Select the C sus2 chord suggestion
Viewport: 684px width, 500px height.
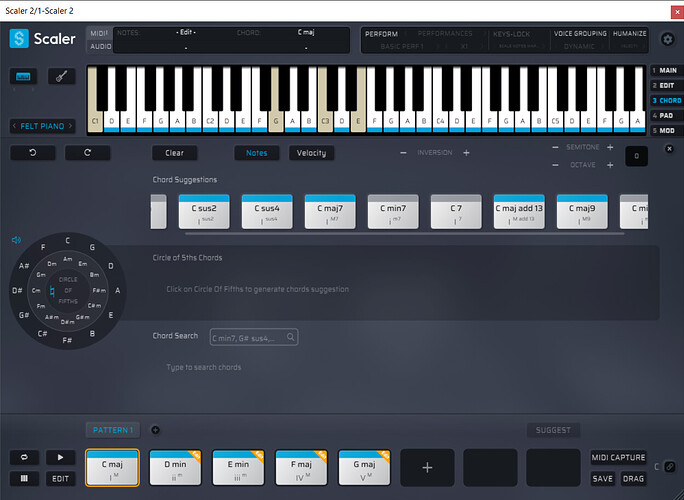[x=204, y=212]
